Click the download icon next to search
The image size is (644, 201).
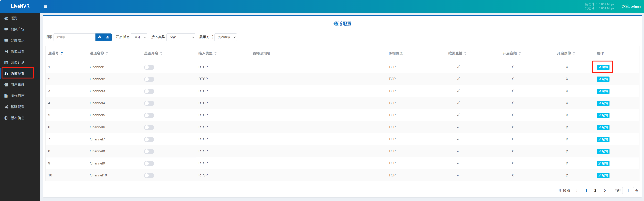(x=100, y=37)
